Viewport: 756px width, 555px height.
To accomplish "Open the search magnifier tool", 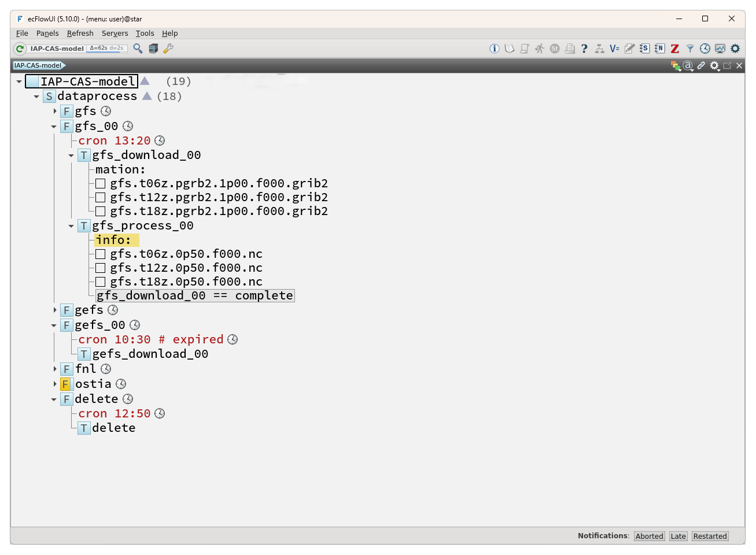I will coord(138,49).
